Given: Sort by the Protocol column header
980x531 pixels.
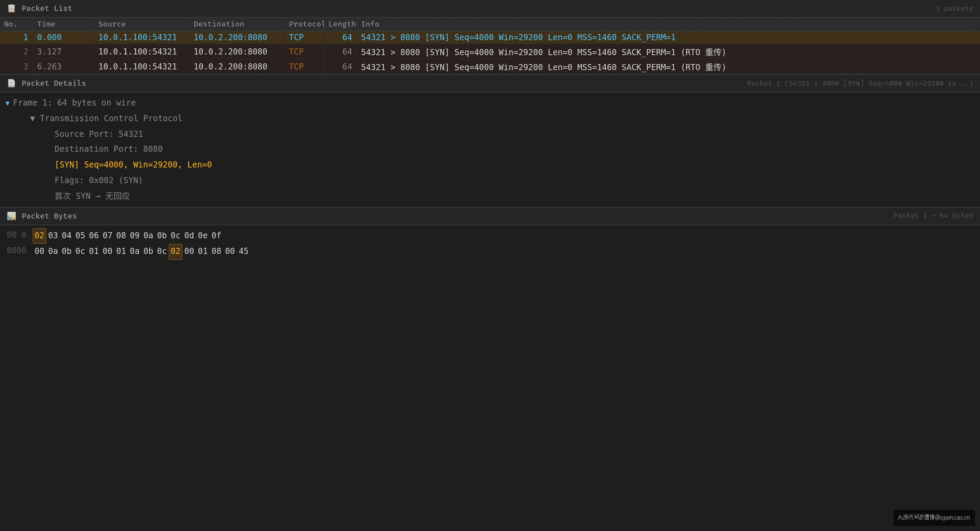Looking at the screenshot, I should [x=306, y=24].
